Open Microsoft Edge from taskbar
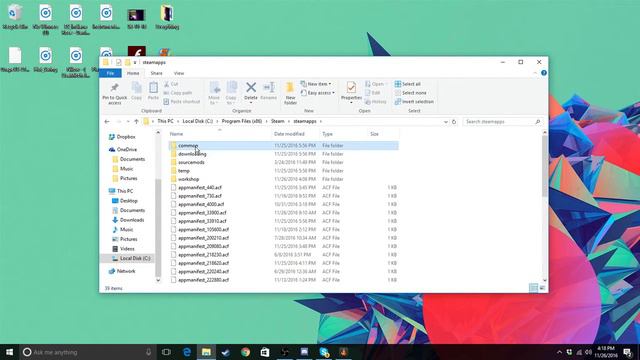Screen dimensions: 640x360 tap(187, 352)
